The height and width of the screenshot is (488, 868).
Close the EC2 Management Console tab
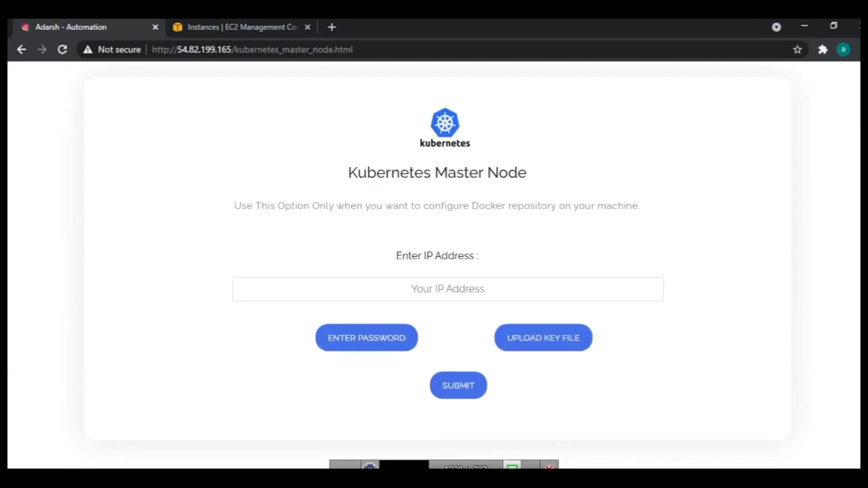point(308,27)
